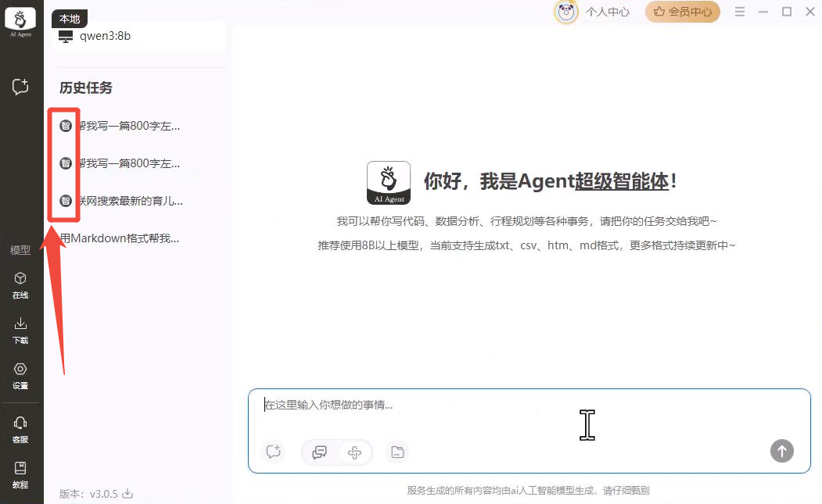This screenshot has height=504, width=822.
Task: Click the AI Agent logo in sidebar
Action: (x=20, y=23)
